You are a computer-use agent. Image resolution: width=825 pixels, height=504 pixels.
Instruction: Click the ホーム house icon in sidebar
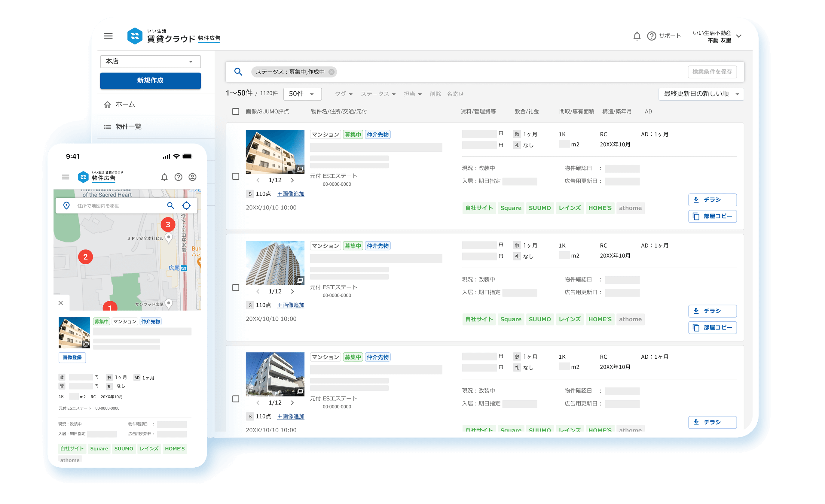tap(107, 105)
